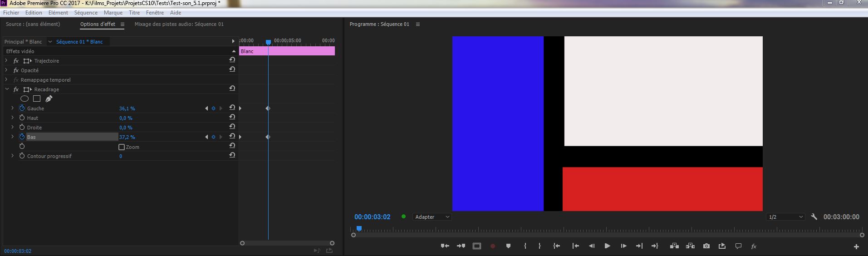Click the Program monitor playhead on the scrub bar
The image size is (868, 256).
[x=359, y=229]
